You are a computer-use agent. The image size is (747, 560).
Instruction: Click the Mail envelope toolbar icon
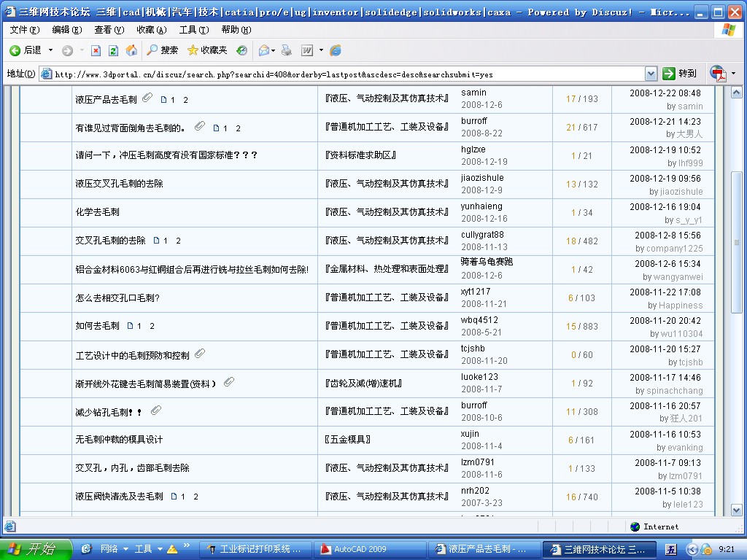pyautogui.click(x=264, y=50)
